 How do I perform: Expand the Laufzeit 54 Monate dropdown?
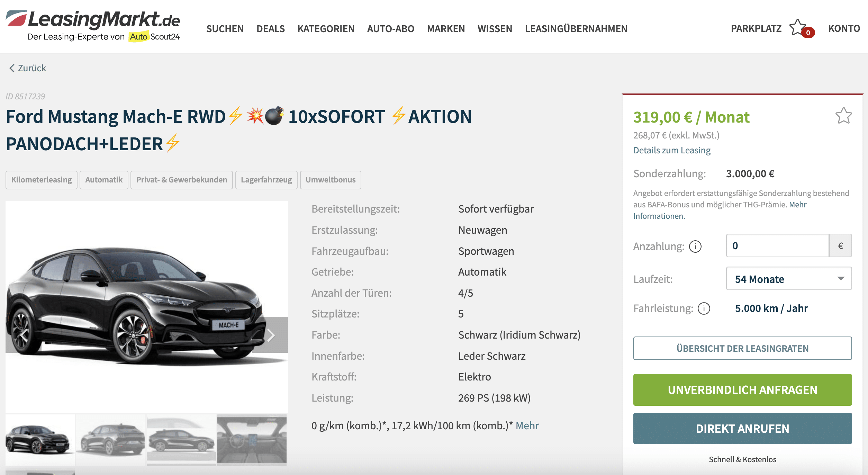click(789, 279)
